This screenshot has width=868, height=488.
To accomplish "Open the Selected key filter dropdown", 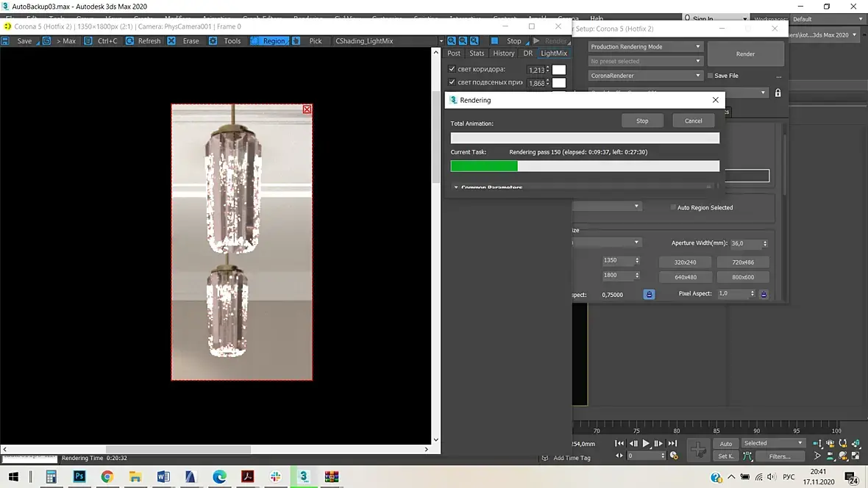I will 773,443.
